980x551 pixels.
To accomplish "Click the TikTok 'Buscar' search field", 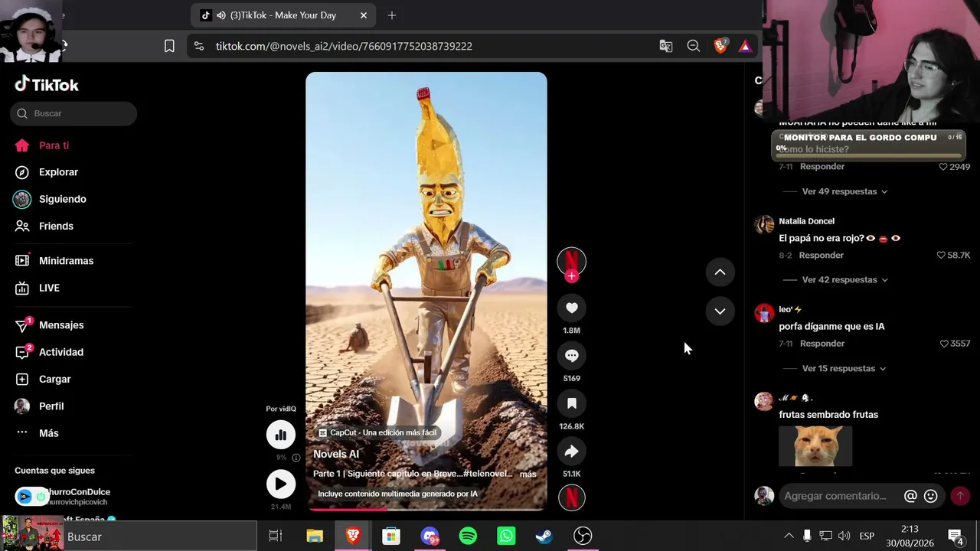I will pos(73,113).
